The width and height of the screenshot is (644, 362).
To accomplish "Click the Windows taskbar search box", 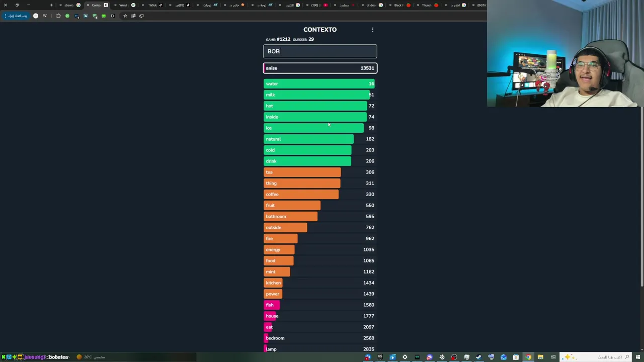I will click(x=595, y=357).
